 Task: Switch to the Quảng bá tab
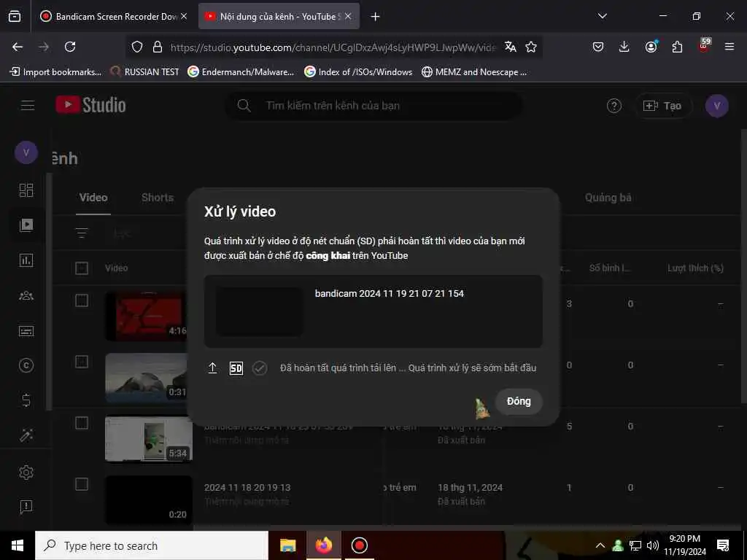608,198
